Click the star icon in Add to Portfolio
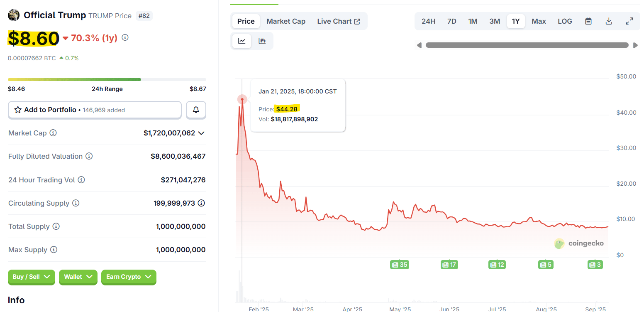Viewport: 644px width, 312px height. (x=18, y=110)
